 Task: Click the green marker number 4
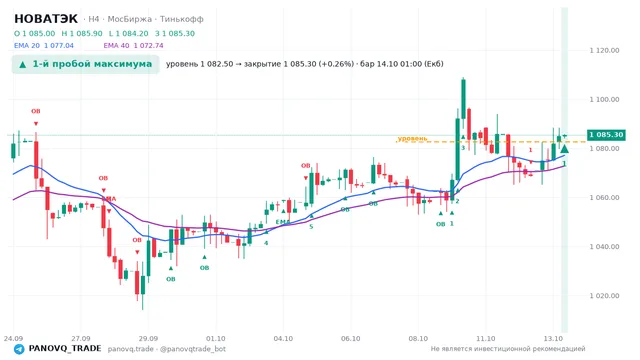pyautogui.click(x=266, y=243)
